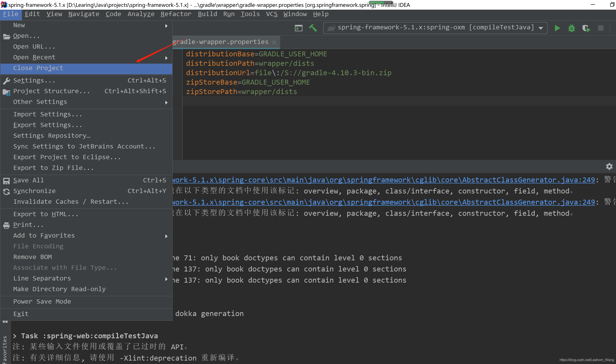The width and height of the screenshot is (616, 364).
Task: Click the Stop square icon
Action: pyautogui.click(x=601, y=28)
